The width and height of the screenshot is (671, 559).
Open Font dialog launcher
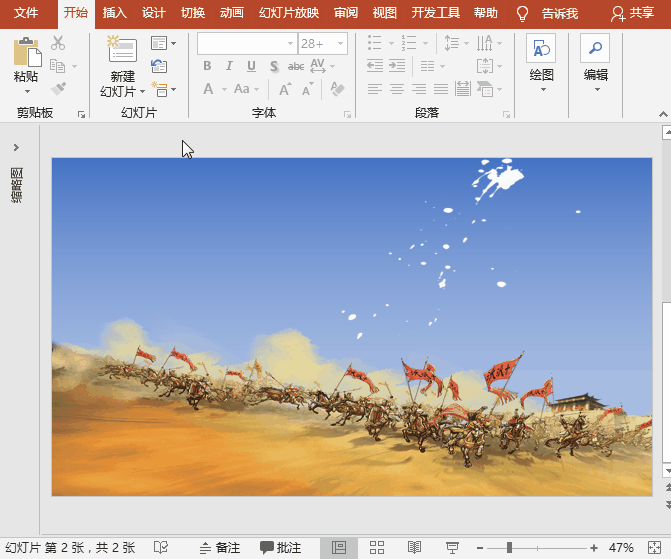point(347,114)
